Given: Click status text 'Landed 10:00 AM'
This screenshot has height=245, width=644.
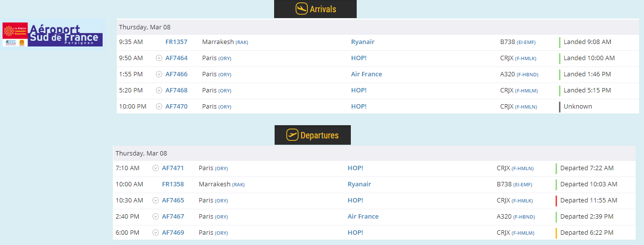Looking at the screenshot, I should point(589,58).
